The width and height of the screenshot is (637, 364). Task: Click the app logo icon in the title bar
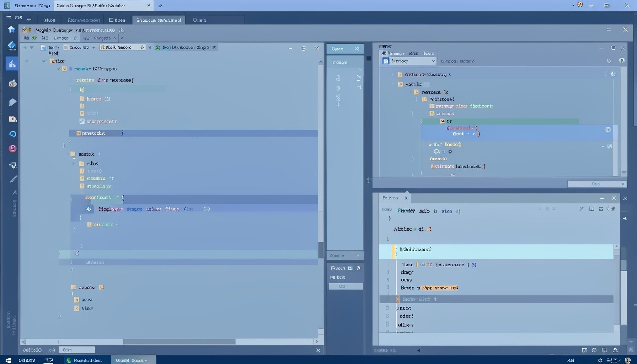(x=7, y=5)
